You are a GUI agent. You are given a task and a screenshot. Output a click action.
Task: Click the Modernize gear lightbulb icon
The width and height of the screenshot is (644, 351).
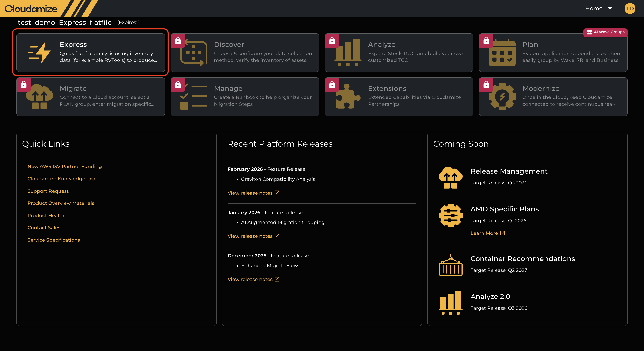[502, 97]
